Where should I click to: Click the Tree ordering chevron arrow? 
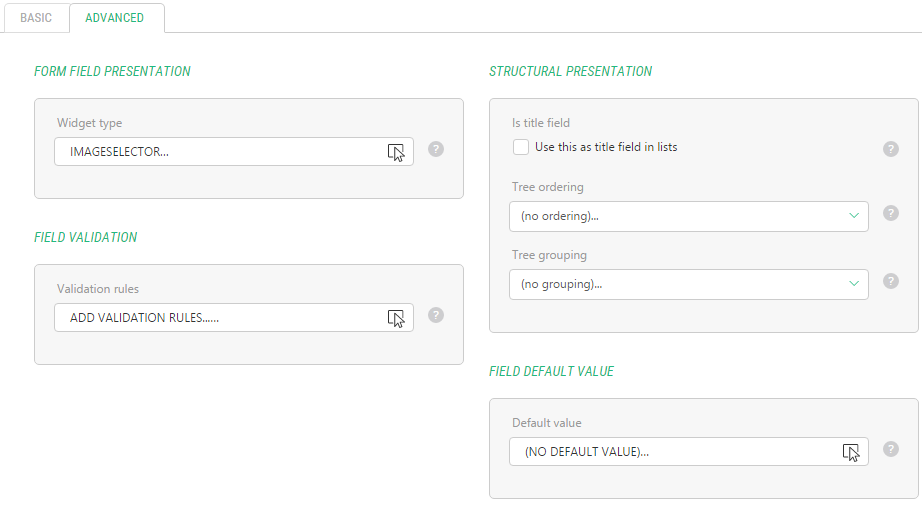(x=854, y=216)
